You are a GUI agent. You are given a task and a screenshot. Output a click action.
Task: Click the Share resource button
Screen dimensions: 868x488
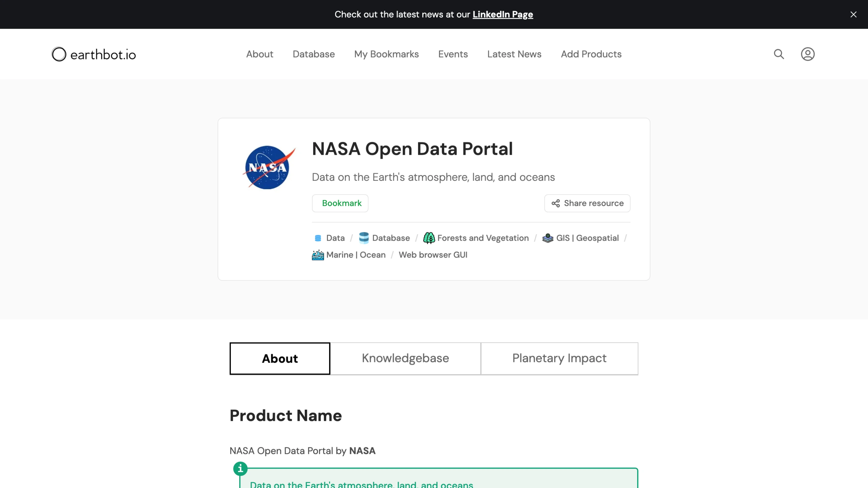587,203
